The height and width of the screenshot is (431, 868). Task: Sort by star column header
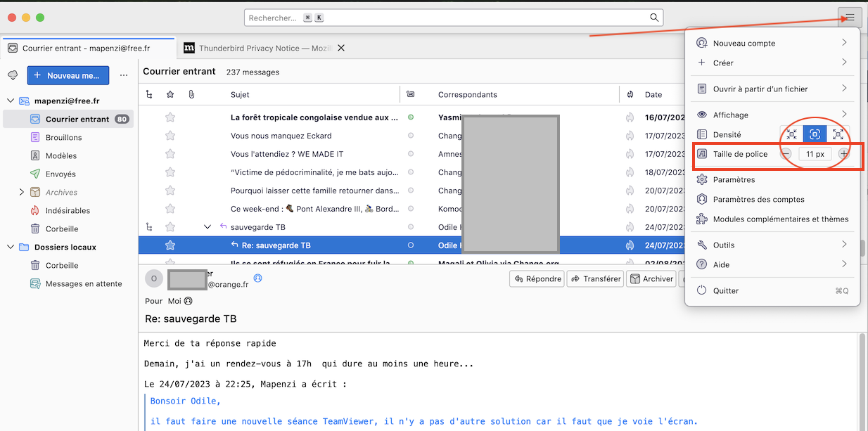coord(170,94)
